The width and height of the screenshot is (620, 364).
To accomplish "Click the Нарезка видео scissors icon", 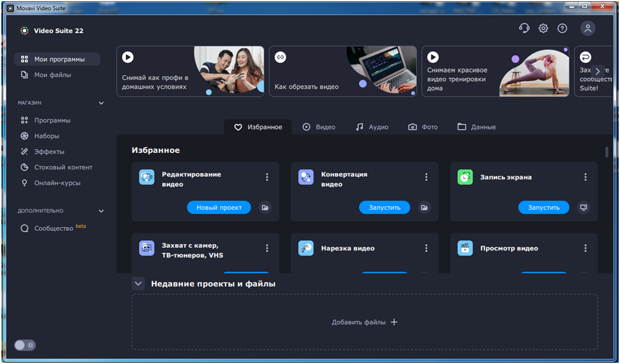I will point(306,248).
